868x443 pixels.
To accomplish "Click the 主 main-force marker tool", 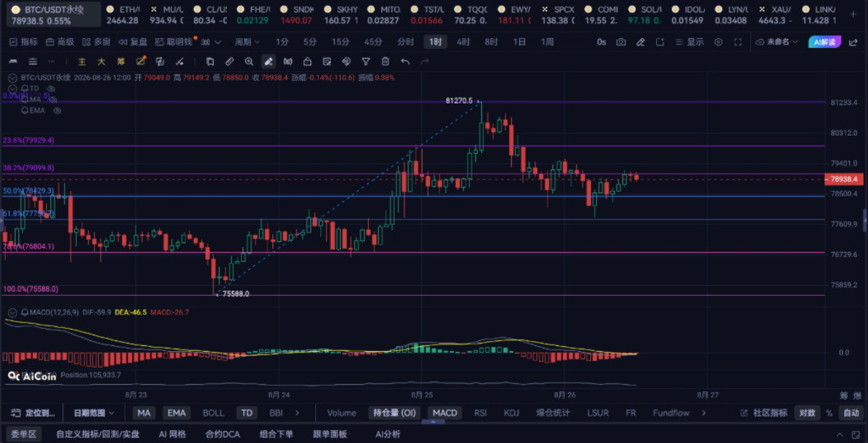I will tap(82, 62).
